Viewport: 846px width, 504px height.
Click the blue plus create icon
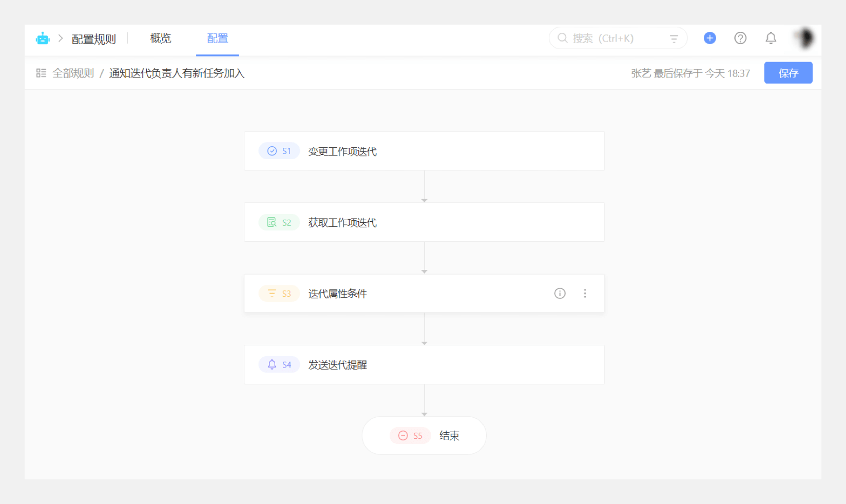coord(709,38)
